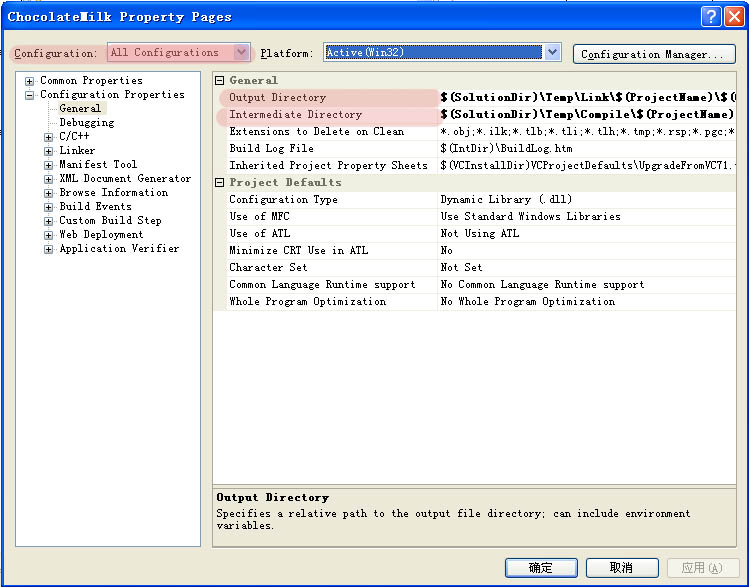Open Configuration Manager
The image size is (749, 587).
pyautogui.click(x=654, y=54)
